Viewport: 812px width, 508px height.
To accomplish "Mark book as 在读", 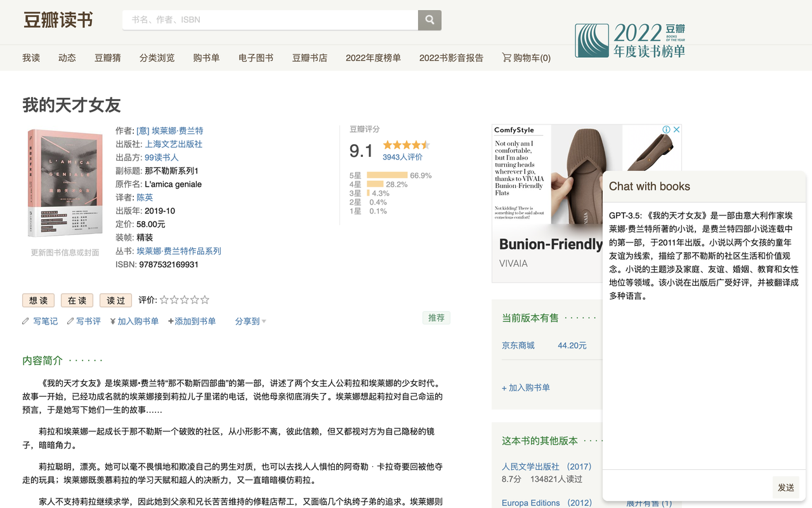I will click(77, 300).
